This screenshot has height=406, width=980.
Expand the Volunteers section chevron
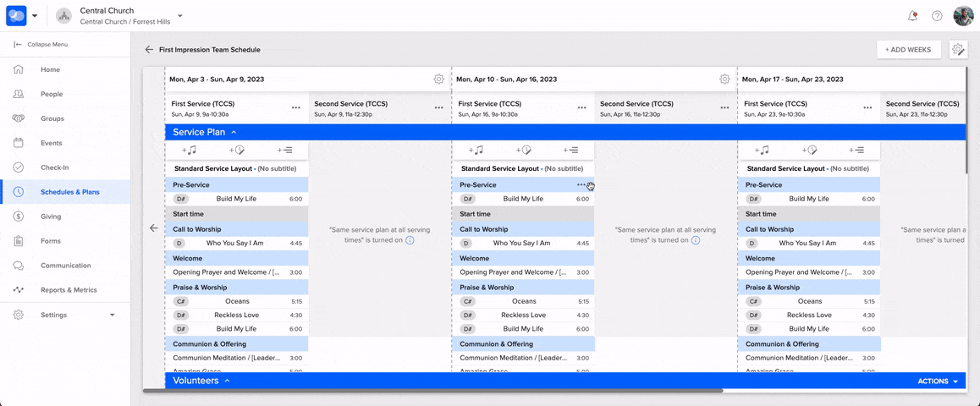[227, 381]
